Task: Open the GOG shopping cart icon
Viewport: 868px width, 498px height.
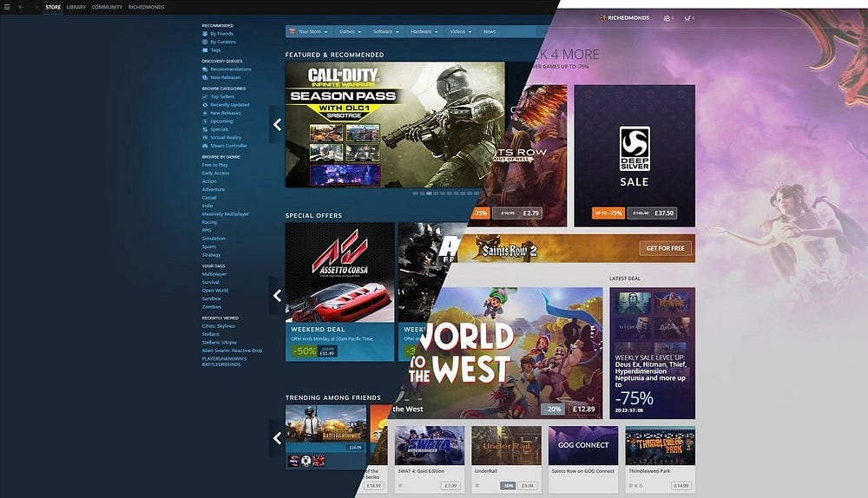Action: pos(687,18)
